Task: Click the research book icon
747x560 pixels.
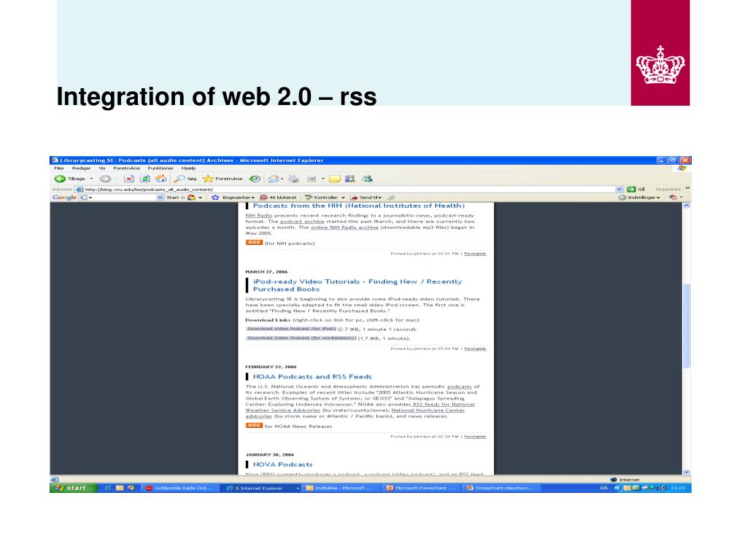Action: pyautogui.click(x=350, y=179)
